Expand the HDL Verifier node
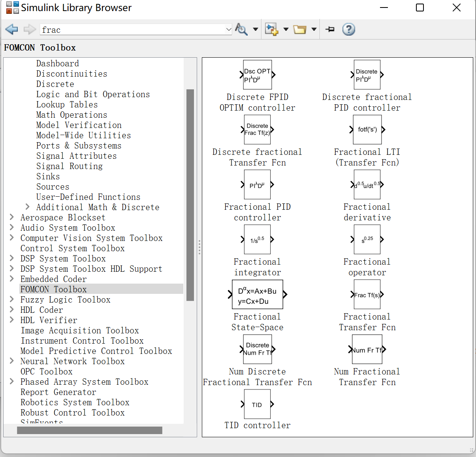476x457 pixels. tap(11, 320)
